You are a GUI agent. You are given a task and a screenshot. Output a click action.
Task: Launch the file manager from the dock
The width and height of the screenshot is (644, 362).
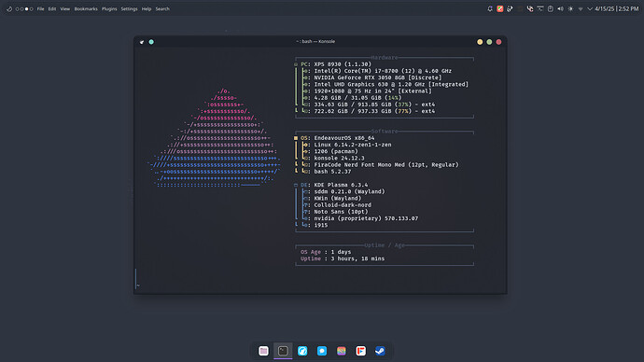pyautogui.click(x=263, y=351)
